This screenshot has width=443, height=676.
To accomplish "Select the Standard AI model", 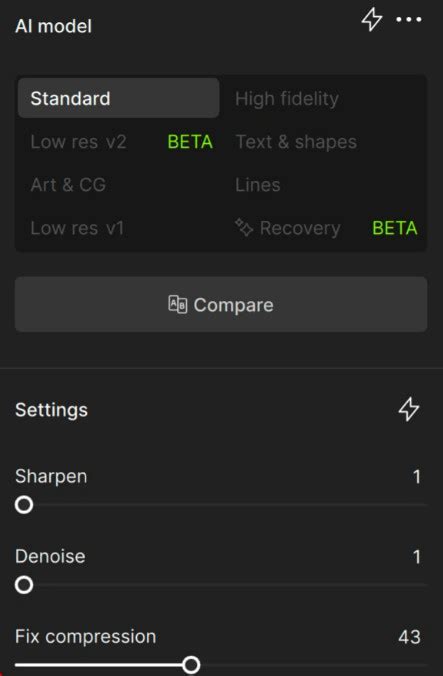I will pos(119,98).
